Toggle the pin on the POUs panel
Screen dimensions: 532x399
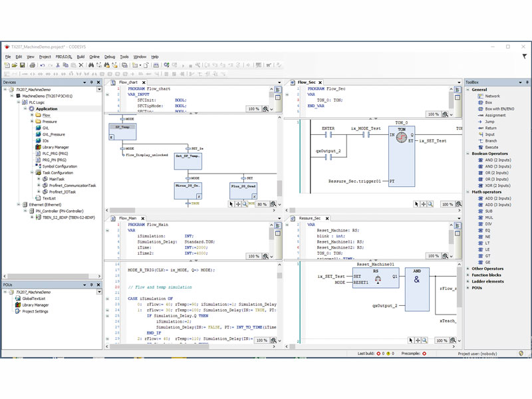(x=92, y=285)
